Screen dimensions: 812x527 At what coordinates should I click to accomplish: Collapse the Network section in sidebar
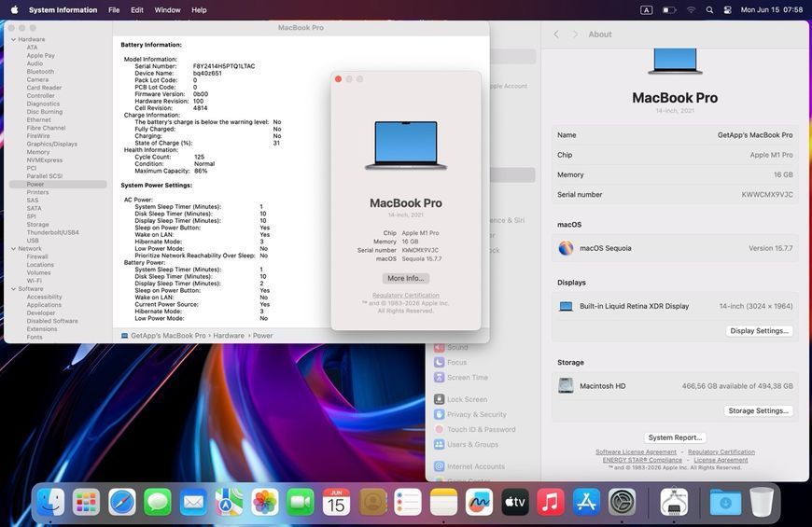click(13, 248)
